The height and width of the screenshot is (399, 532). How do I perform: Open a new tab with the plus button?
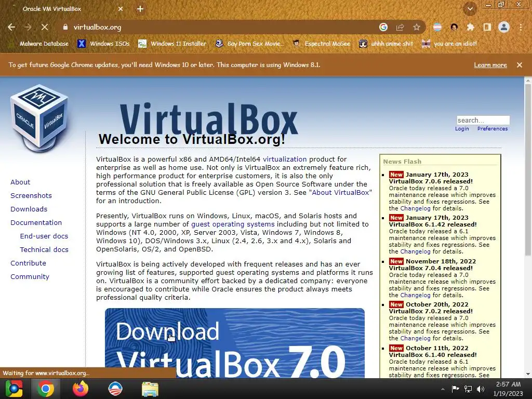pos(140,9)
